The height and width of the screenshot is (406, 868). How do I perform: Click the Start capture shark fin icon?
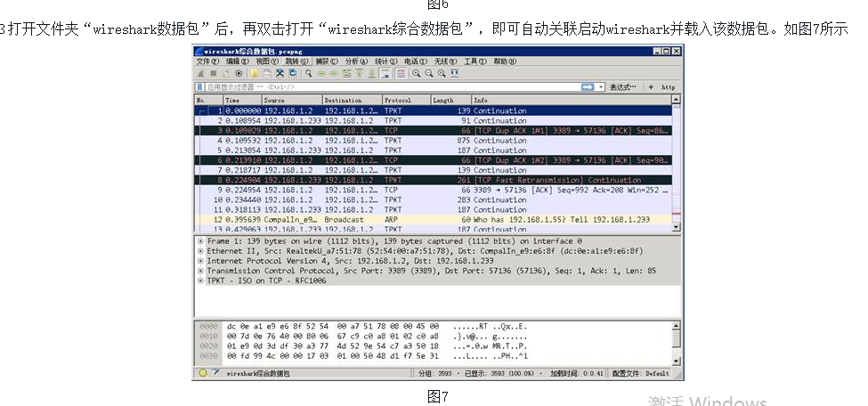[201, 74]
